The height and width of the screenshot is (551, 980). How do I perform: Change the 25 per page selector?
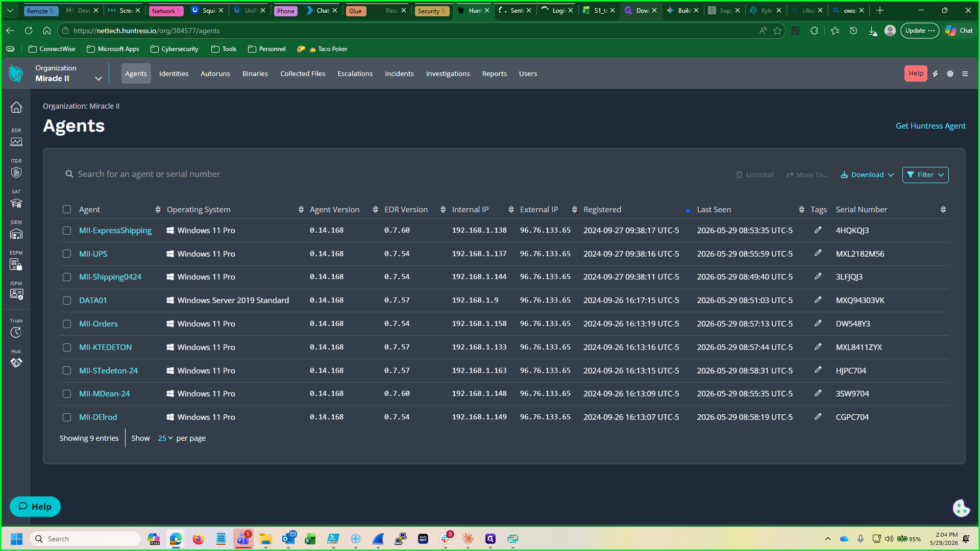[x=165, y=438]
